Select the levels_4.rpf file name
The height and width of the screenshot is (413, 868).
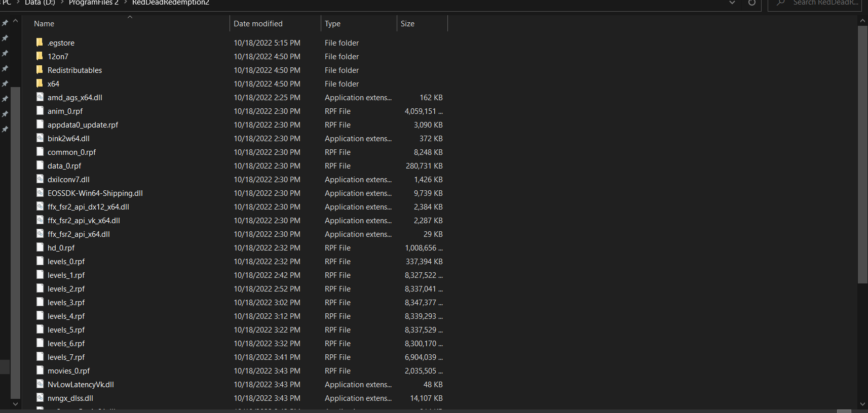coord(66,316)
